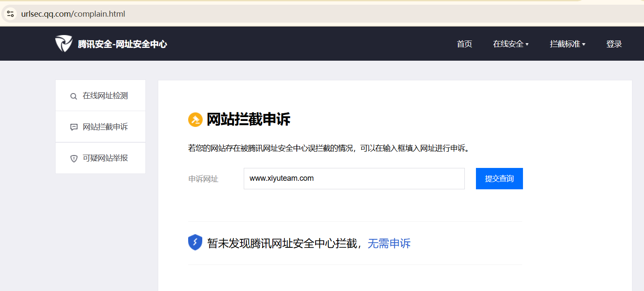Click the chat bubble icon beside 网站拦截申诉

(74, 127)
